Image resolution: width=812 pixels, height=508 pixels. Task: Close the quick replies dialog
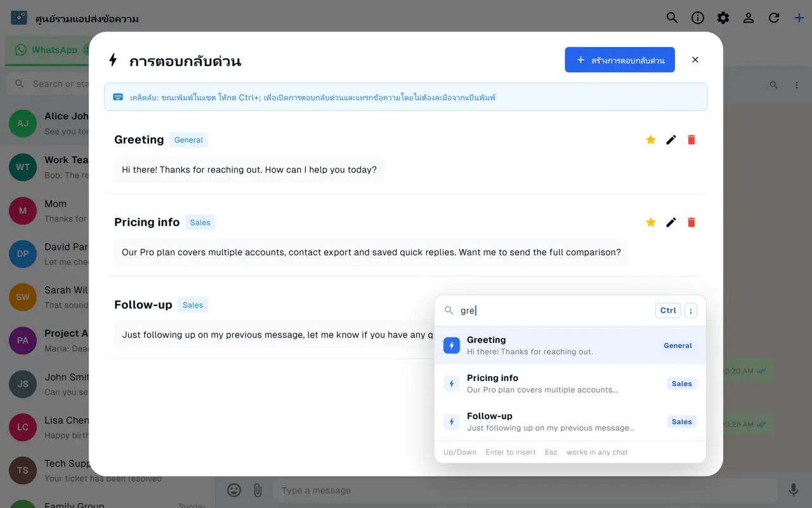coord(695,60)
